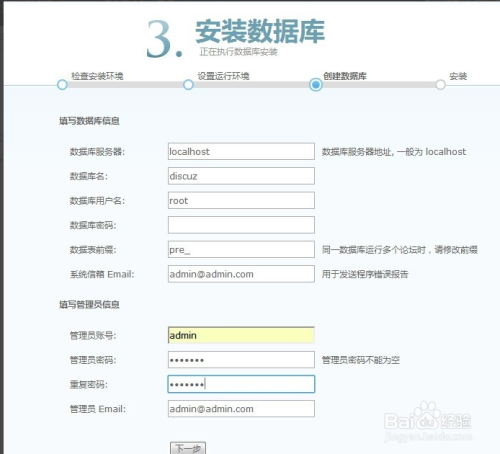The image size is (500, 454).
Task: Click the 数据库服务器 field label
Action: (97, 152)
